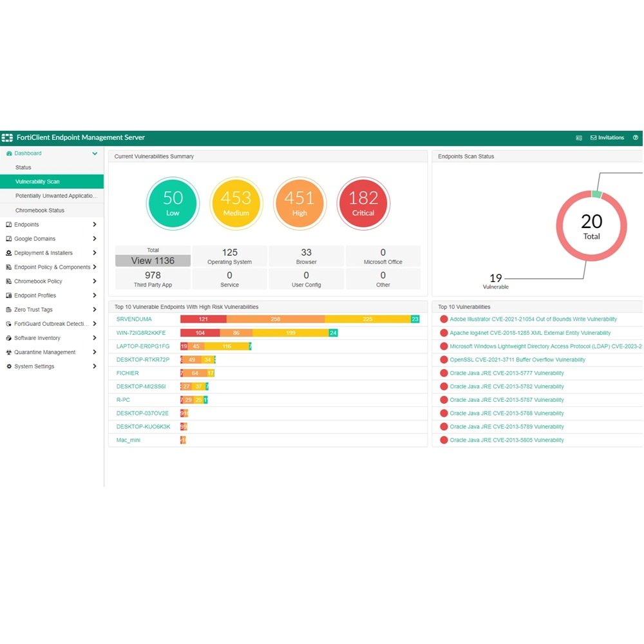Image resolution: width=644 pixels, height=644 pixels.
Task: Click red 121 critical segment for SRVENDUMA
Action: [x=204, y=319]
